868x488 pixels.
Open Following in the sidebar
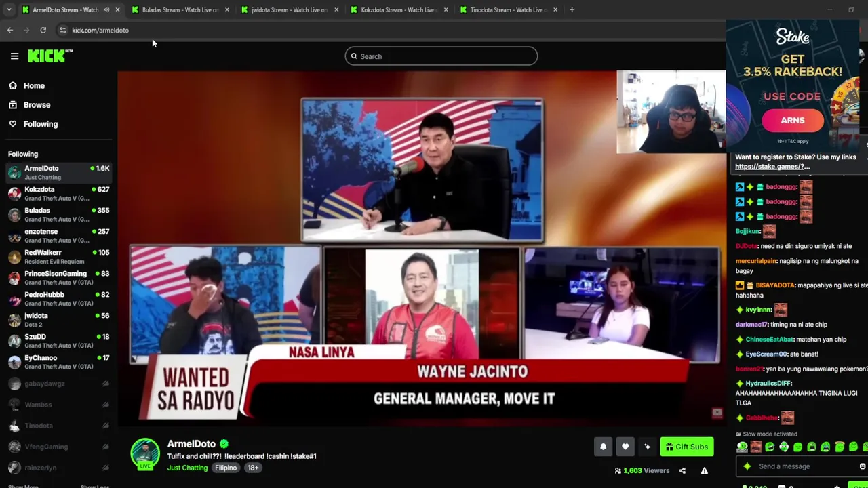(x=41, y=124)
